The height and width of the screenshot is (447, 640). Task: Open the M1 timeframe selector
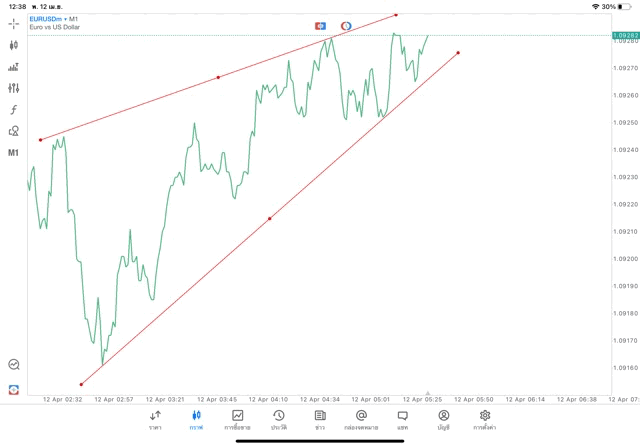13,153
